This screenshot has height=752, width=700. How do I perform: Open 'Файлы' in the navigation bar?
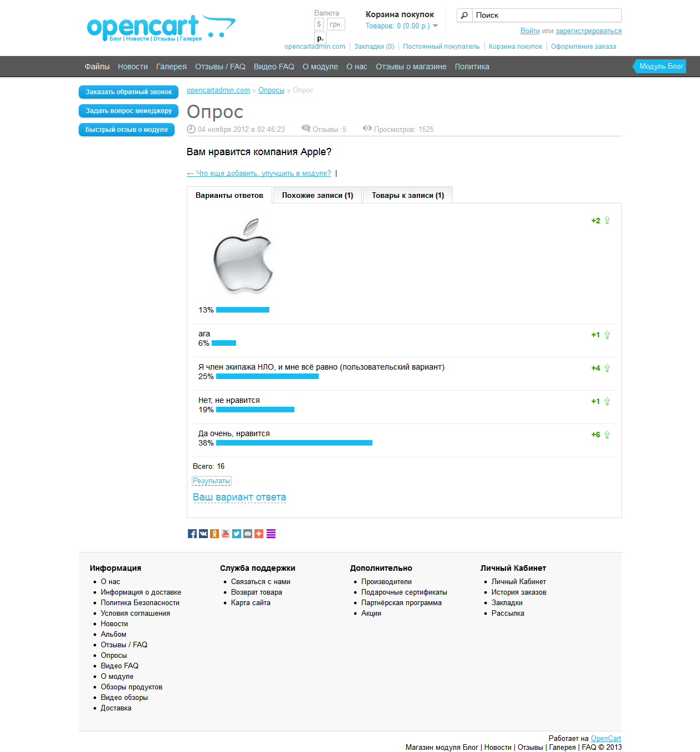click(x=97, y=66)
